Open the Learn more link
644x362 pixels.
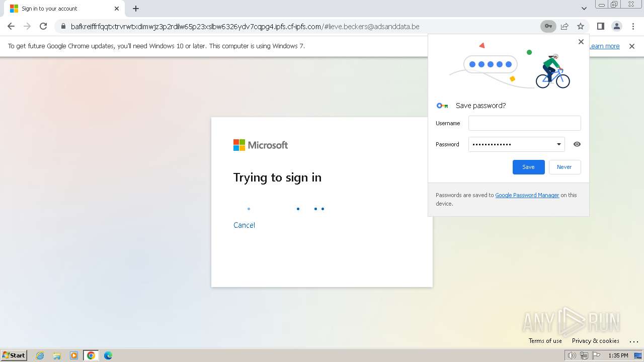click(x=604, y=46)
